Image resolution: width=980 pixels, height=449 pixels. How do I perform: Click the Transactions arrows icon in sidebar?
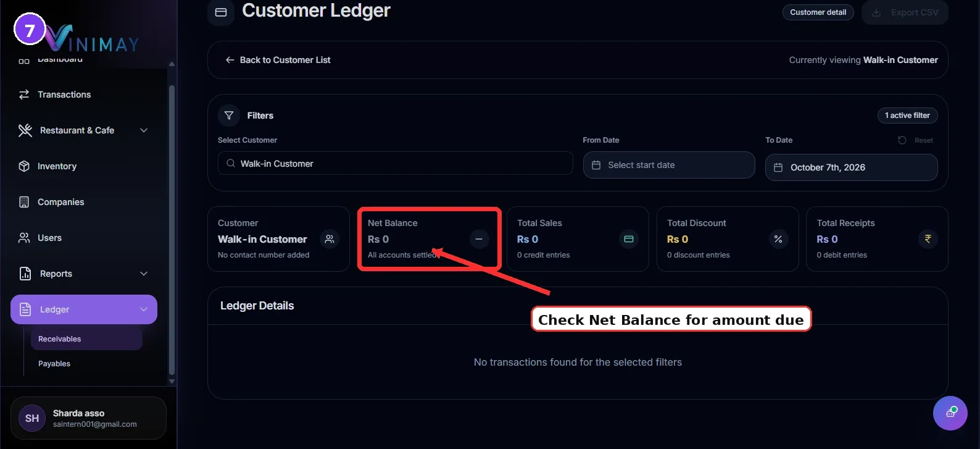(24, 94)
